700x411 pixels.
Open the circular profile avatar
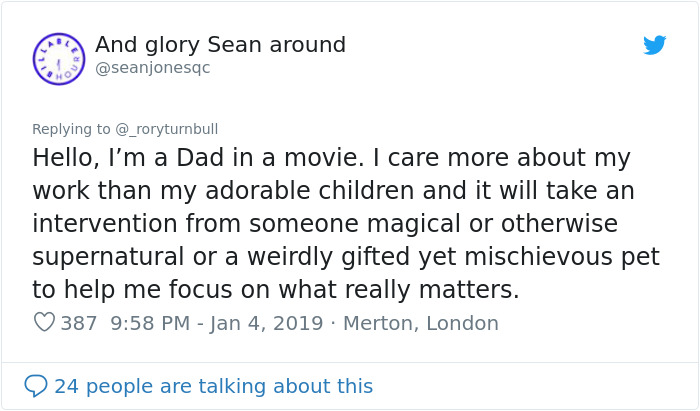pos(59,58)
